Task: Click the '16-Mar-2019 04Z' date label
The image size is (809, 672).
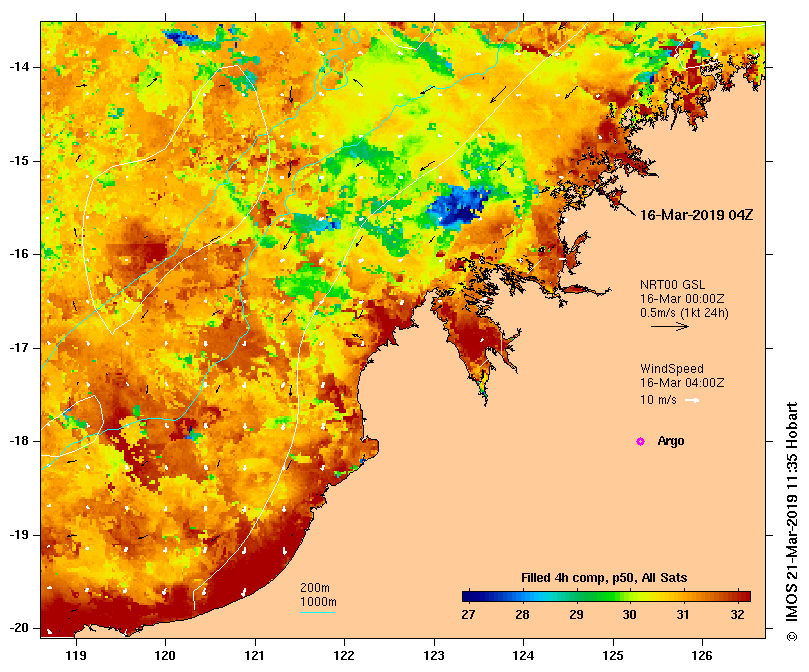Action: pyautogui.click(x=696, y=215)
